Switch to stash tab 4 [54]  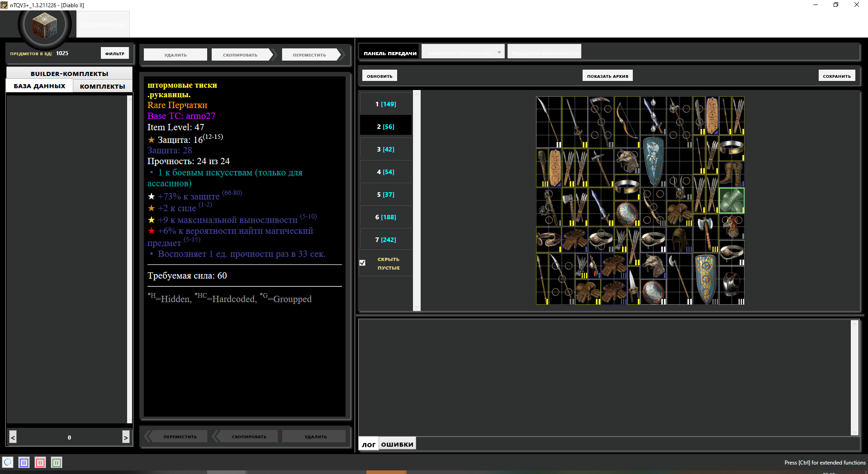[385, 172]
